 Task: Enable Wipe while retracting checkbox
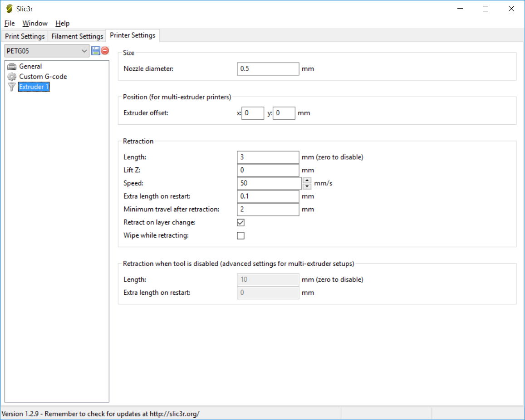click(241, 235)
